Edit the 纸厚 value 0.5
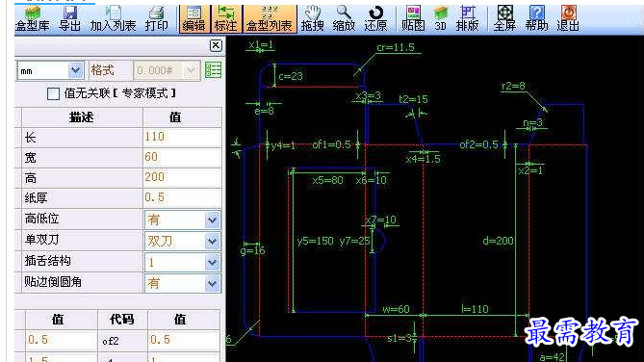Screen dimensions: 644x362 (x=182, y=197)
